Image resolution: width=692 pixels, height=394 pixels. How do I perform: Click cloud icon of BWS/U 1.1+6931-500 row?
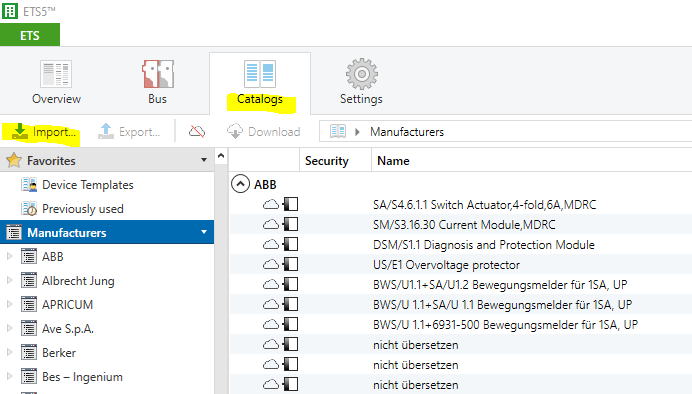(271, 324)
